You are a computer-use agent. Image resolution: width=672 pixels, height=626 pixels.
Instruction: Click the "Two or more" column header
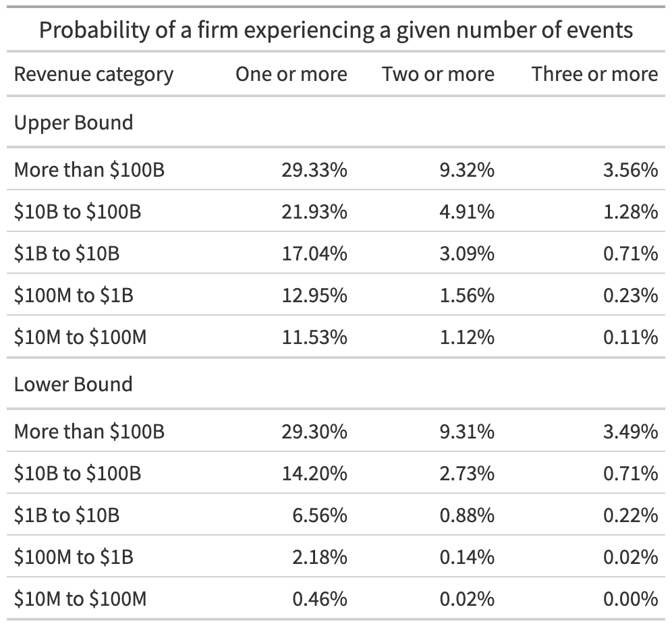click(x=439, y=74)
